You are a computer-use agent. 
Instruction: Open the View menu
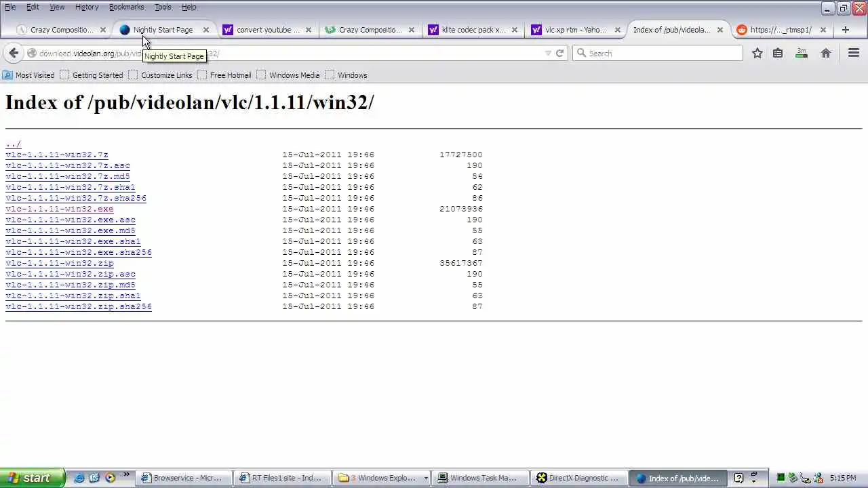click(57, 7)
